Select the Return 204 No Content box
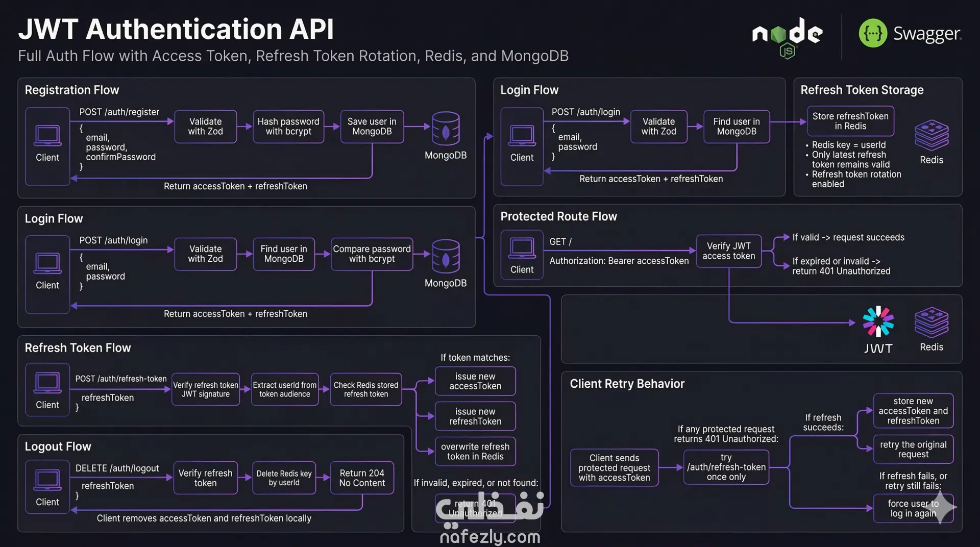Image resolution: width=980 pixels, height=547 pixels. click(x=362, y=478)
